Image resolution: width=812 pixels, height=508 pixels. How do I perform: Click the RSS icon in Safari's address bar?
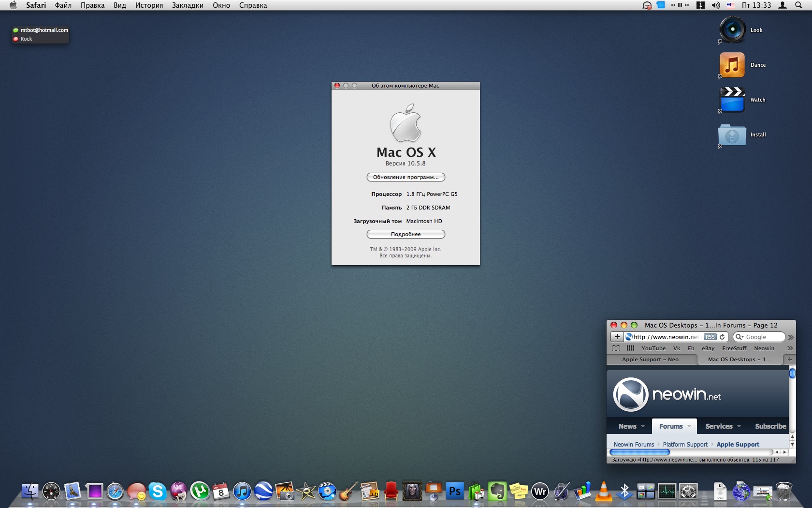coord(710,337)
